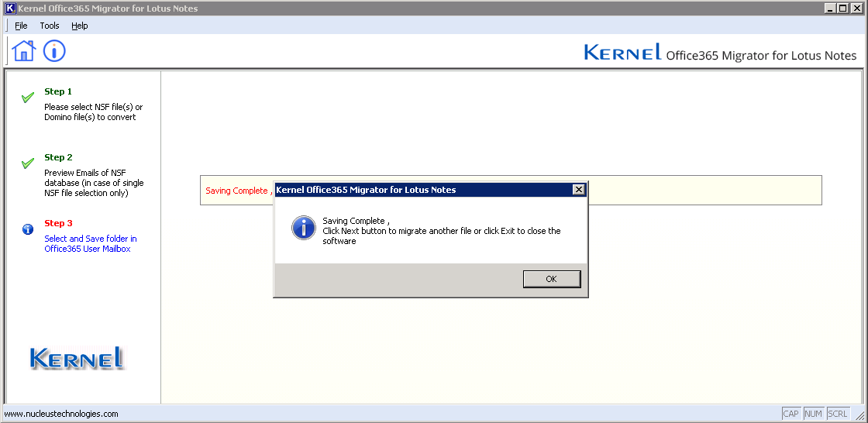Click the CAP indicator in the status bar
Image resolution: width=868 pixels, height=423 pixels.
click(x=790, y=414)
